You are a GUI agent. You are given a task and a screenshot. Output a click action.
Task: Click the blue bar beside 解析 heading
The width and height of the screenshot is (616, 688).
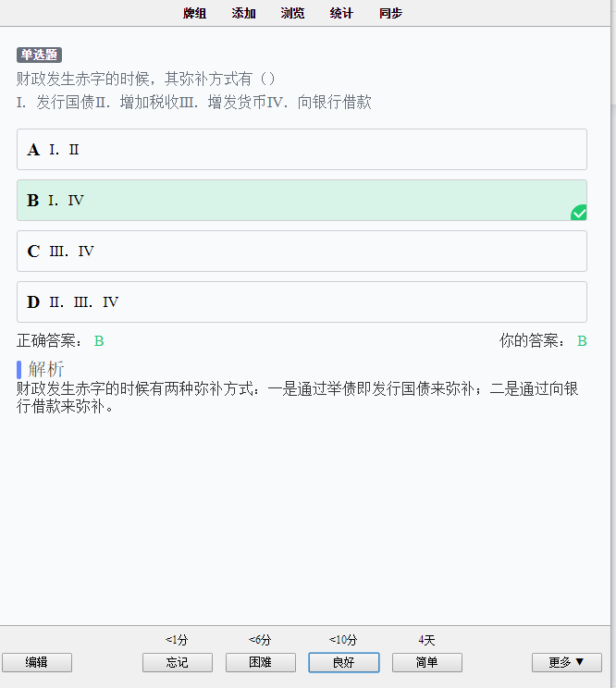point(18,370)
